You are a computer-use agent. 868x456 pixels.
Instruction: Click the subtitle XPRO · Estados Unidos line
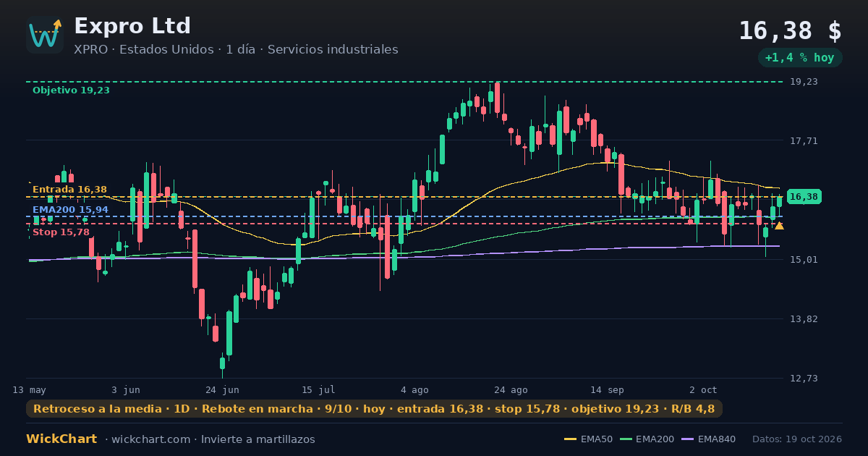[236, 50]
